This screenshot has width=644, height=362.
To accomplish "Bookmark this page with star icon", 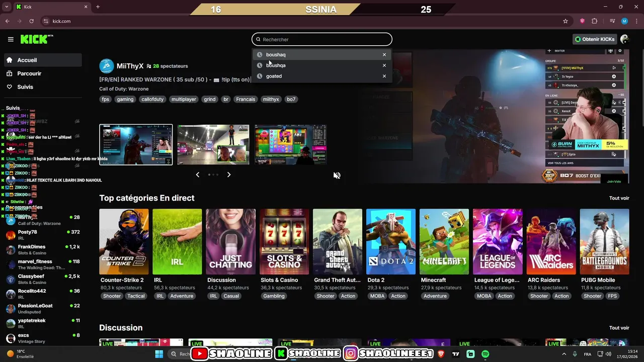I will pos(566,21).
